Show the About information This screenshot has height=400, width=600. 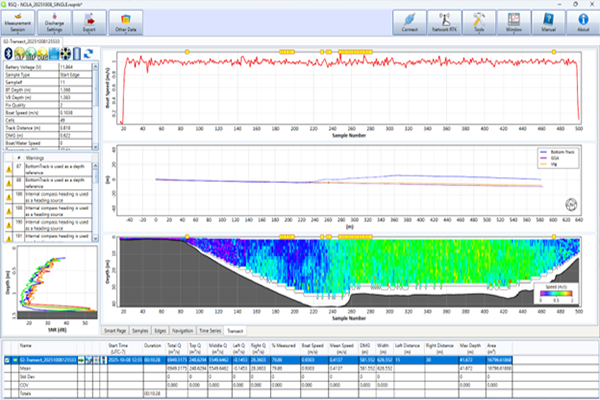(x=582, y=22)
